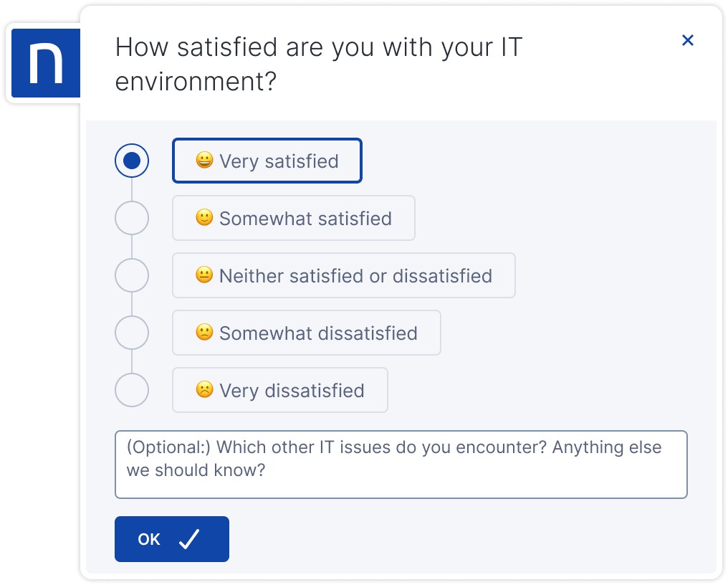
Task: Click the sad emoji beside Very dissatisfied
Action: pyautogui.click(x=206, y=390)
